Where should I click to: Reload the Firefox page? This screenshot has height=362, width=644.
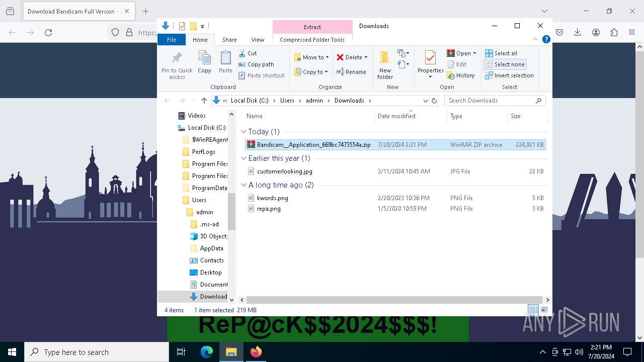(x=48, y=32)
